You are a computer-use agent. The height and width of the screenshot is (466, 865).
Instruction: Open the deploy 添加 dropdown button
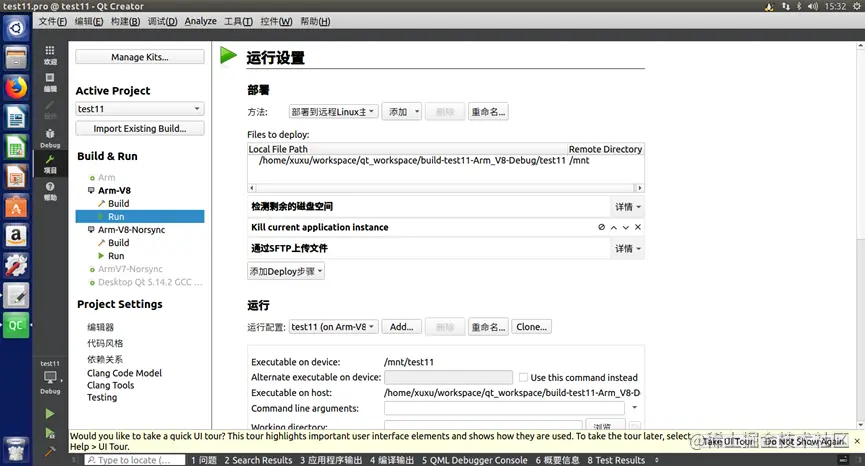pos(402,112)
